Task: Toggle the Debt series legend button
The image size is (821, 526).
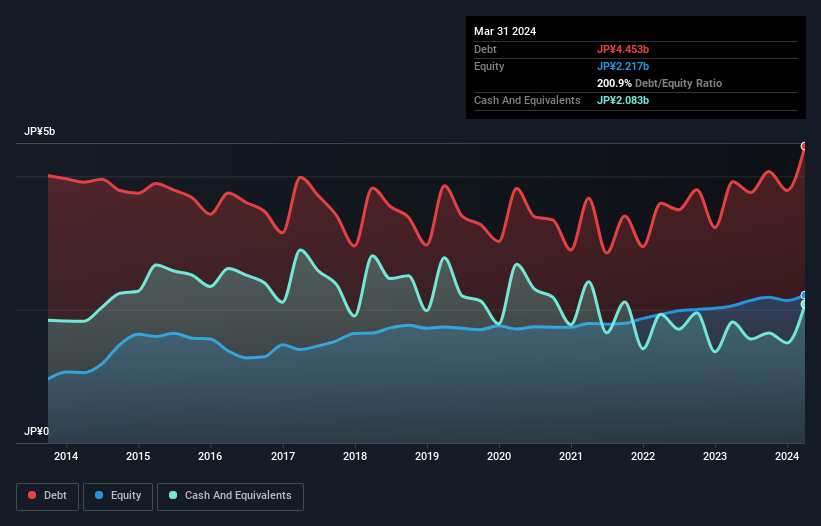Action: point(48,496)
